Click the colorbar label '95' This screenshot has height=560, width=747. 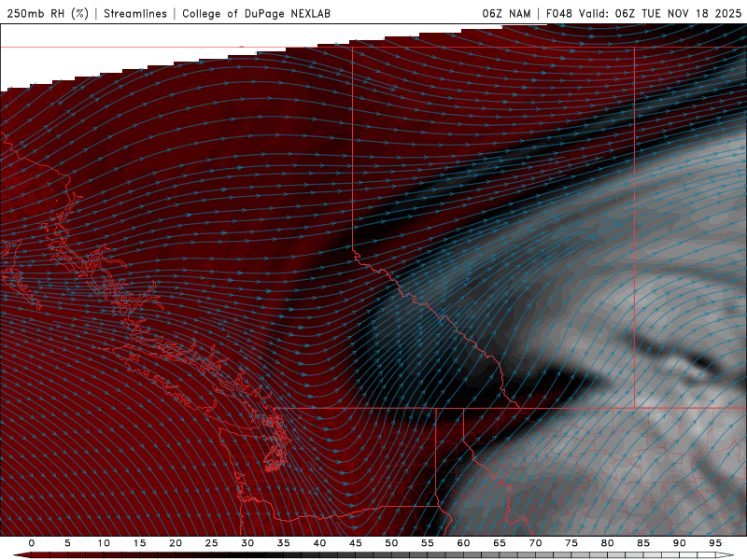click(715, 543)
